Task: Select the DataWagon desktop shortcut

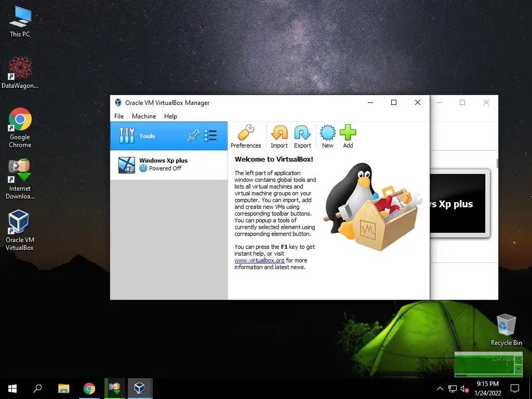Action: [20, 73]
